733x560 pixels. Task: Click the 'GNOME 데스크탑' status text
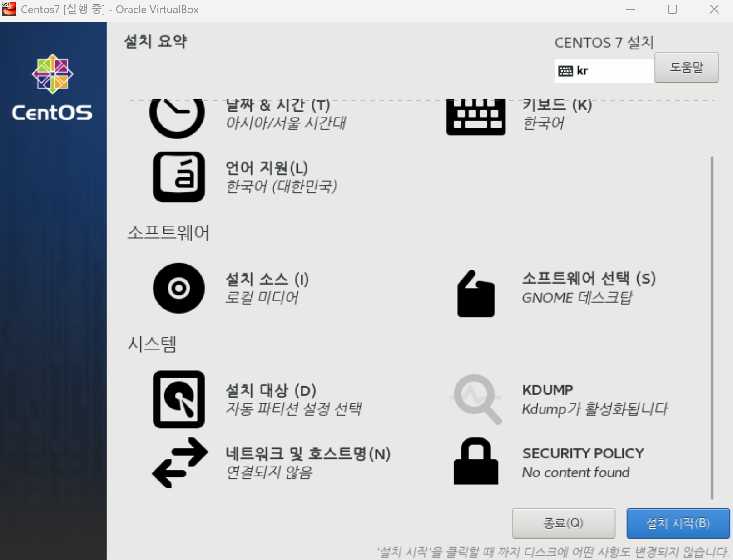click(x=577, y=298)
